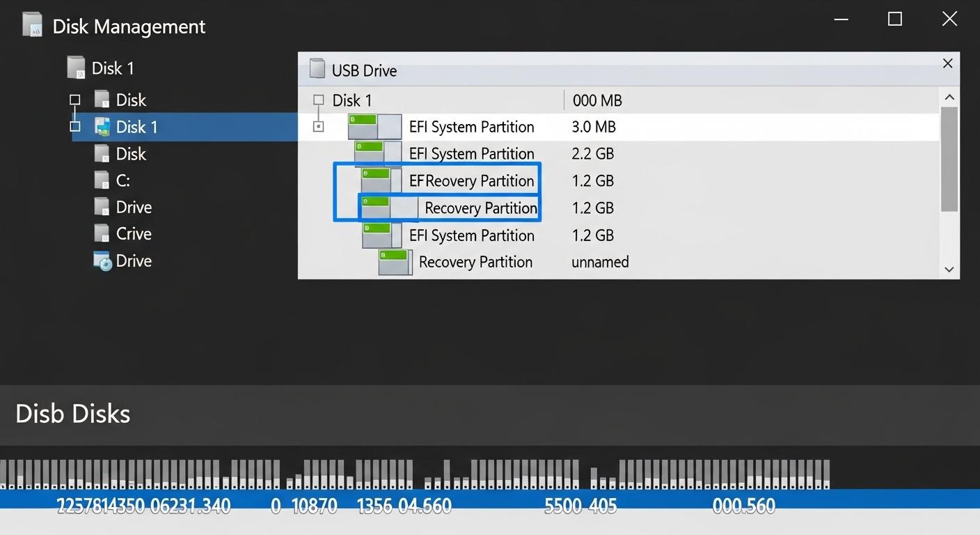Screen dimensions: 980x535
Task: Select the C: drive icon in sidebar
Action: 102,180
